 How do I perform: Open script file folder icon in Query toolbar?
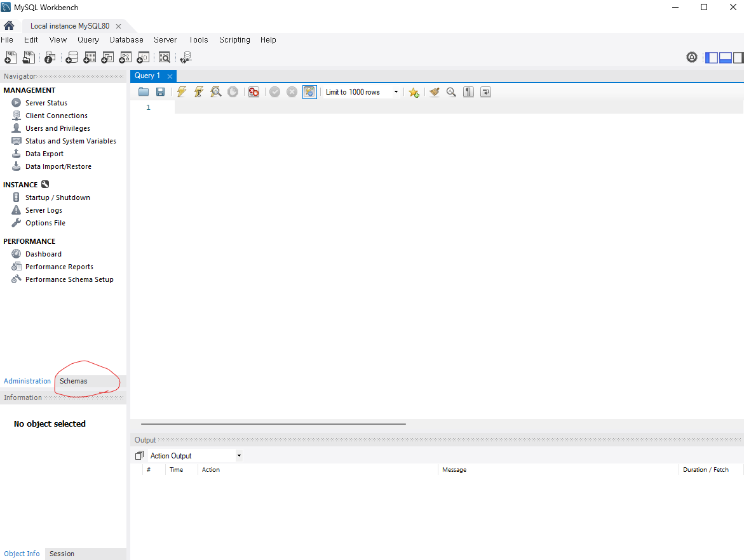144,92
